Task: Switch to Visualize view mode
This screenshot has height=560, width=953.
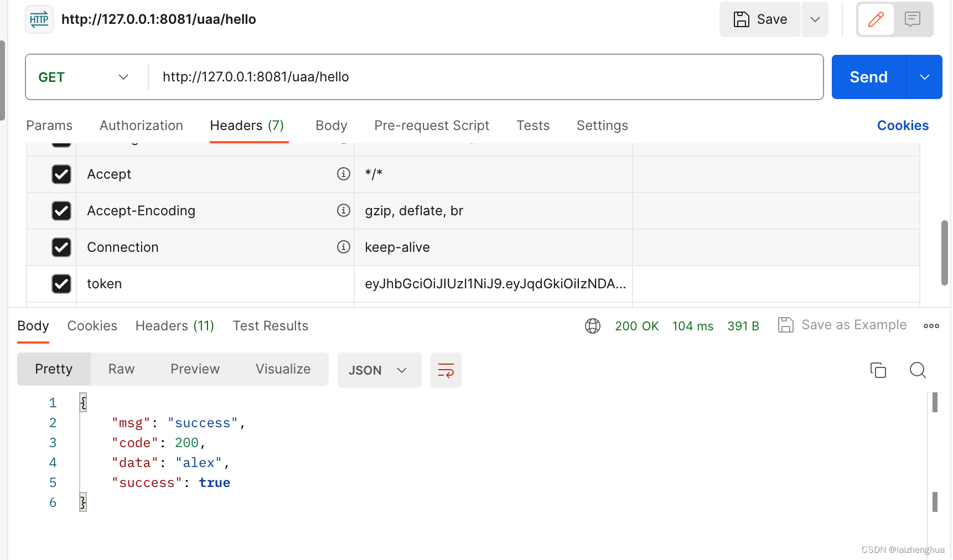Action: click(283, 369)
